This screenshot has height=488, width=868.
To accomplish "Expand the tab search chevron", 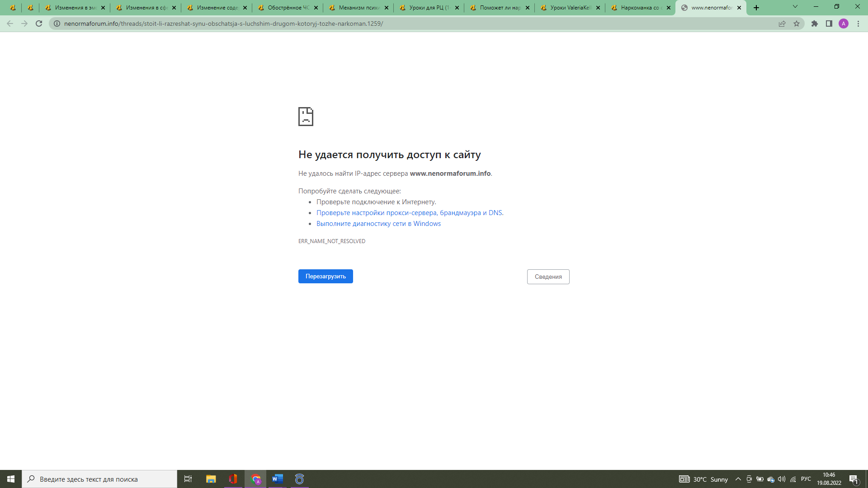I will pos(795,7).
